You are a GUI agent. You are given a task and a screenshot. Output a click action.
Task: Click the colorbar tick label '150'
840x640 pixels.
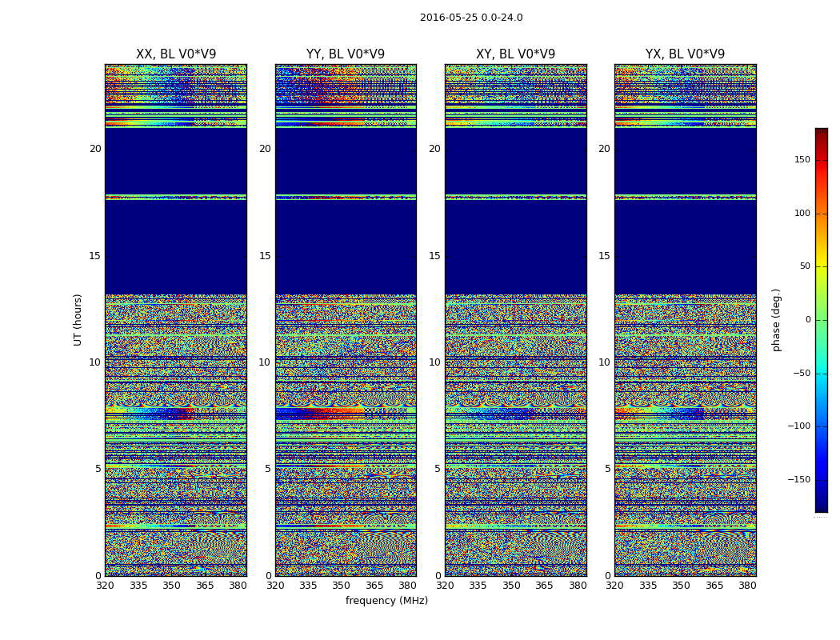(802, 159)
